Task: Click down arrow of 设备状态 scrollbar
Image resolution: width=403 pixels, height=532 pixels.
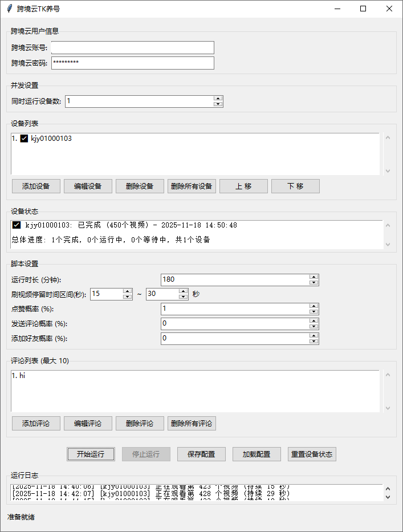Action: (x=388, y=244)
